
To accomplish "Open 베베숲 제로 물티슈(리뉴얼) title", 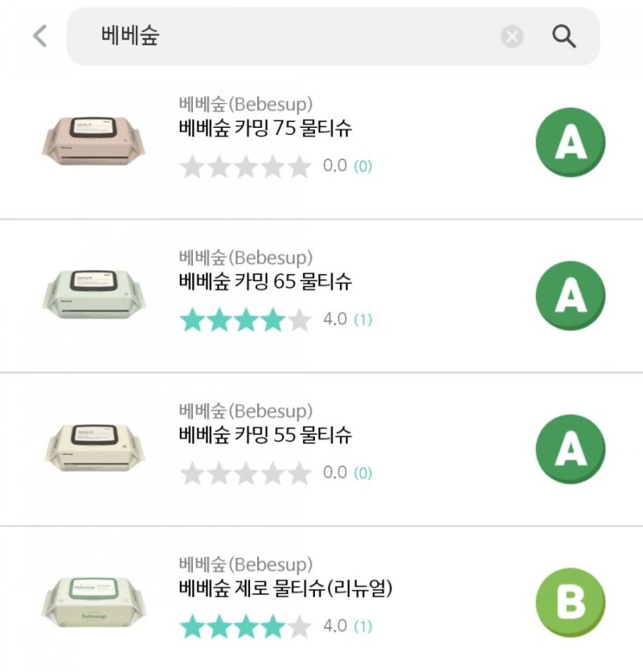I will point(285,588).
